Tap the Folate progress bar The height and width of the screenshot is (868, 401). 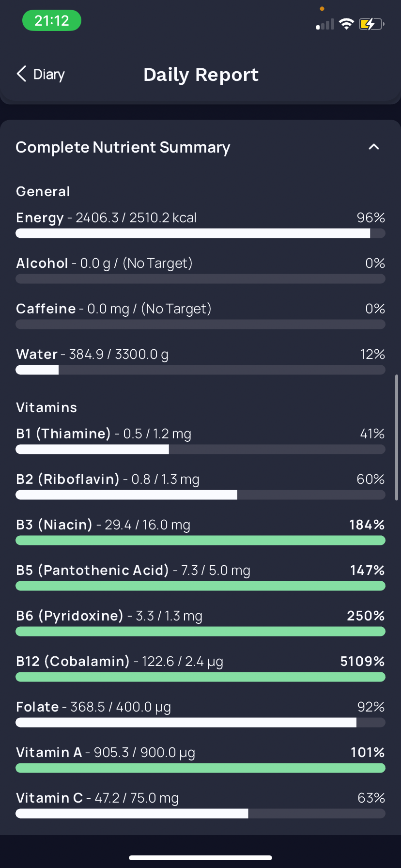point(200,723)
